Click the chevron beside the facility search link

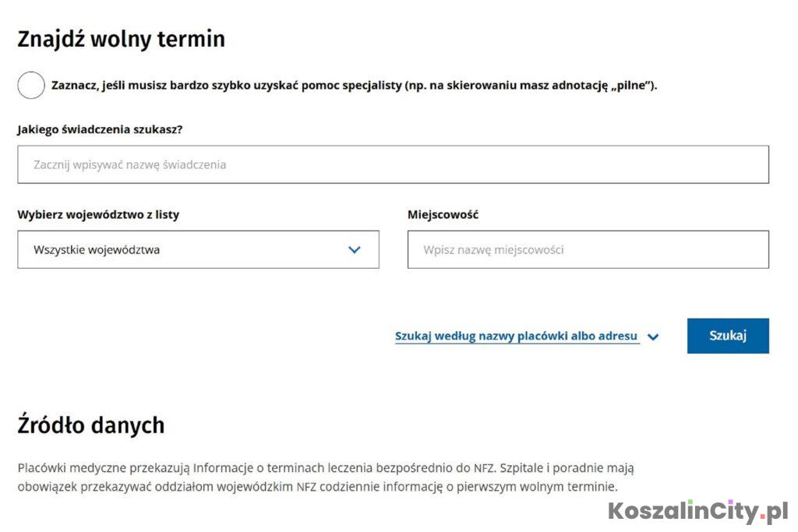coord(653,337)
